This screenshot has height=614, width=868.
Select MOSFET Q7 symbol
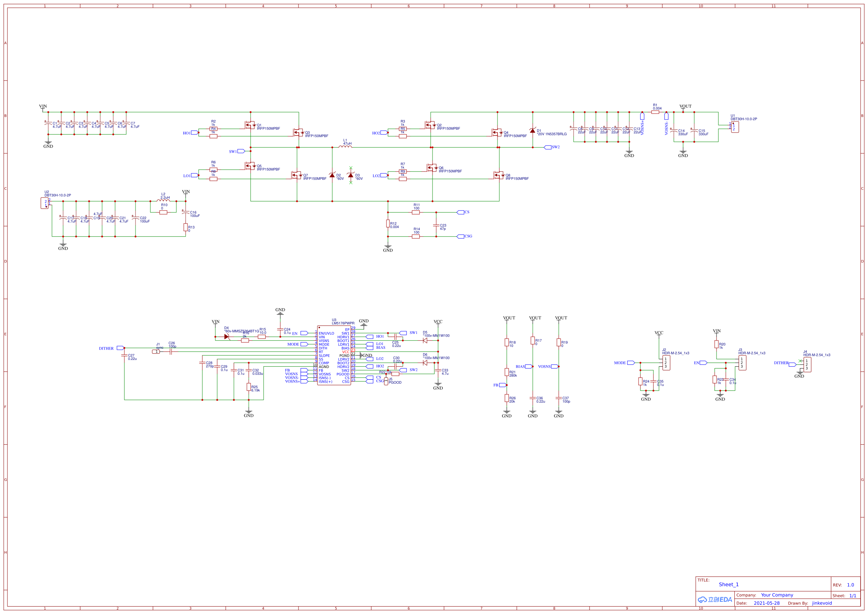click(x=296, y=175)
